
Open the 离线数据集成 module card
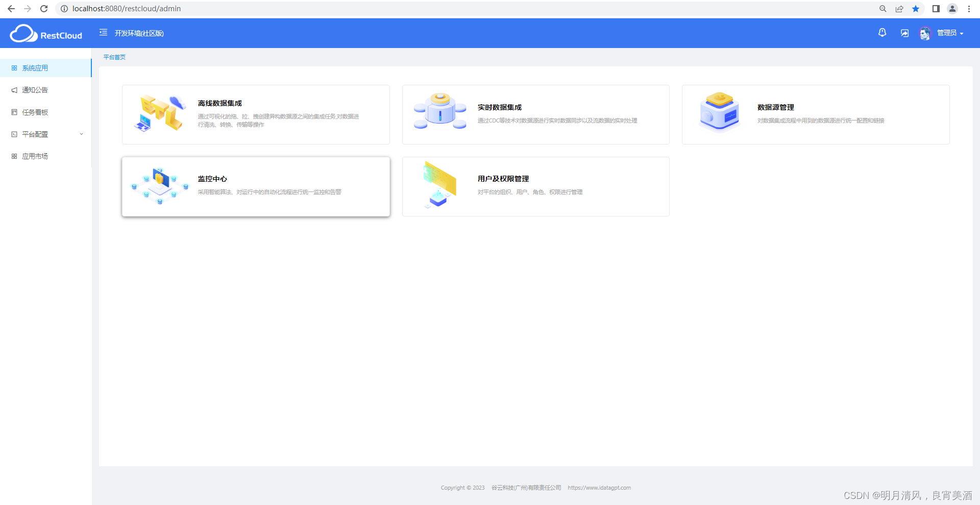[x=255, y=114]
